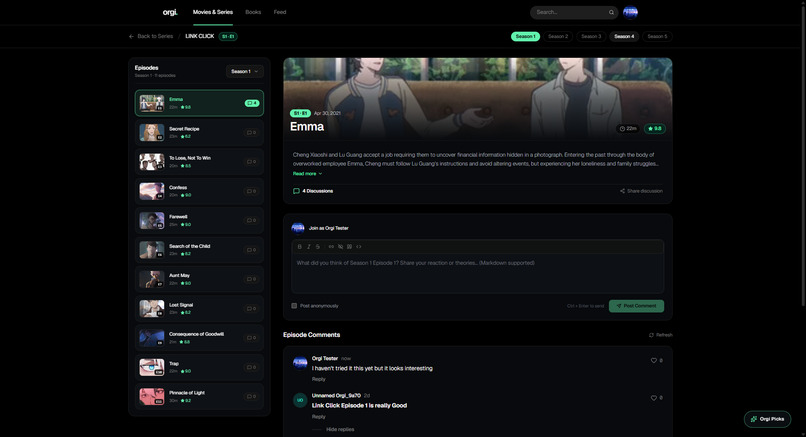Click the 9.8 star rating badge

[x=655, y=129]
